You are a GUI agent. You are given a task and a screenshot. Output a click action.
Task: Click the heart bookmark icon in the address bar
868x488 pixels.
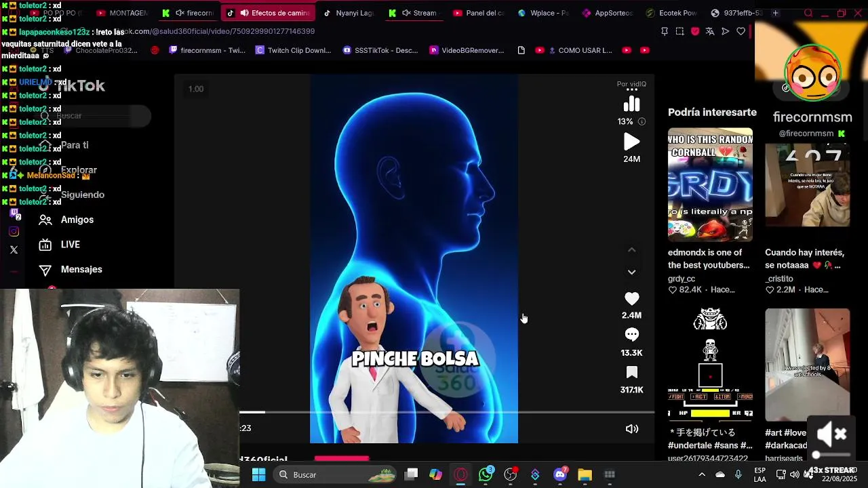741,31
